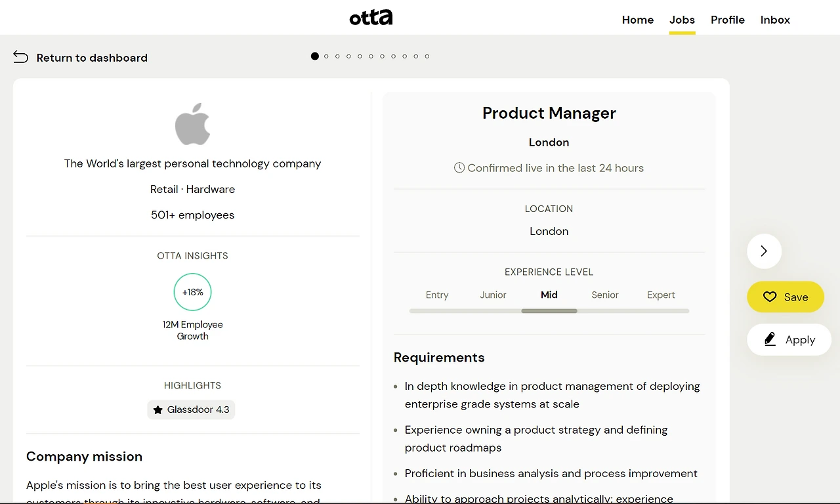Image resolution: width=840 pixels, height=504 pixels.
Task: Click the clock icon beside Confirmed live
Action: coord(459,168)
